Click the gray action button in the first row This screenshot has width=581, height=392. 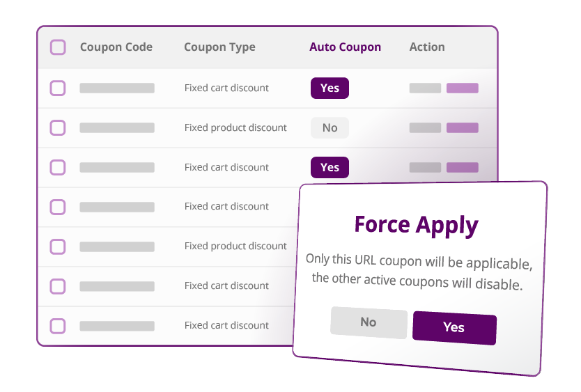click(425, 88)
